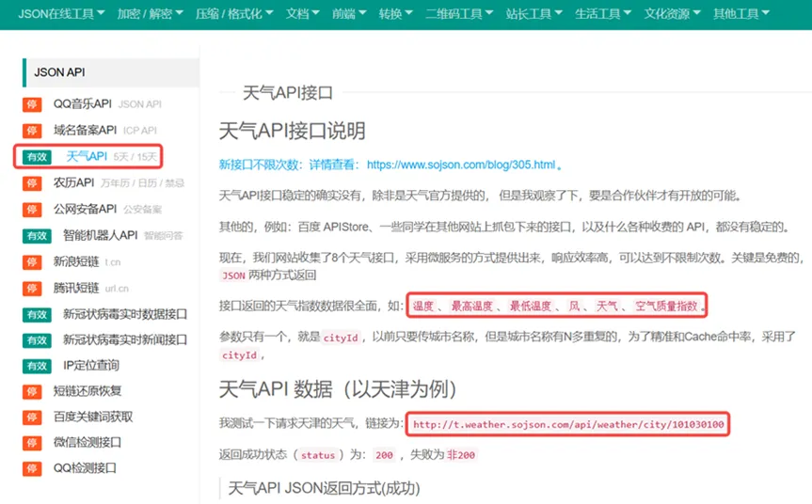Click the 天气API JSON返回方式(成功) heading
Screen dimensions: 812x504
(x=324, y=488)
